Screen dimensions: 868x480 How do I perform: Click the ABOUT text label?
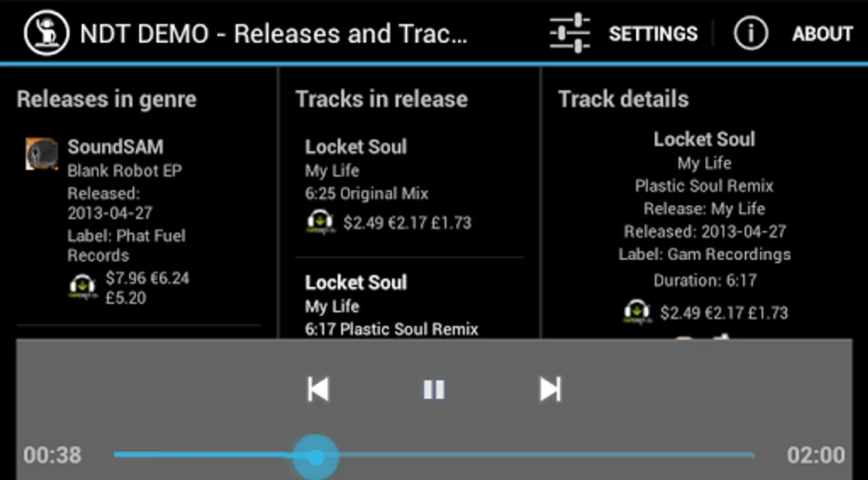point(822,34)
